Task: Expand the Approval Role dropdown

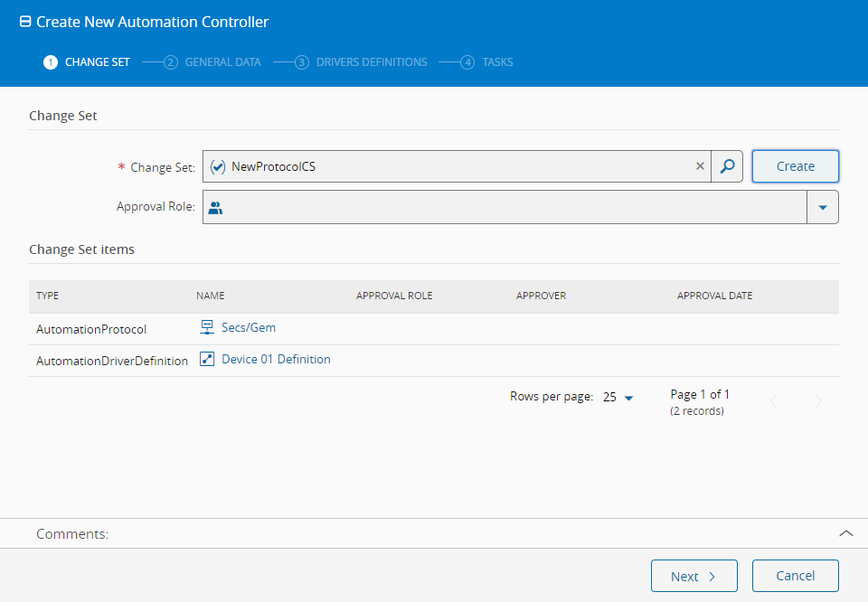Action: pos(822,207)
